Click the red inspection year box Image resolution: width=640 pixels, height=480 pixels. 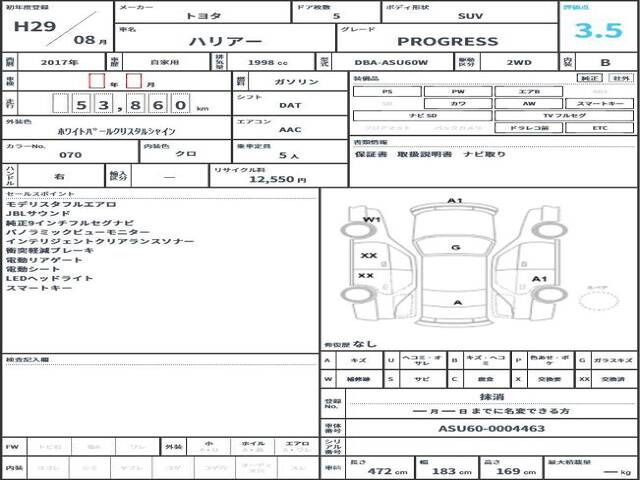96,81
